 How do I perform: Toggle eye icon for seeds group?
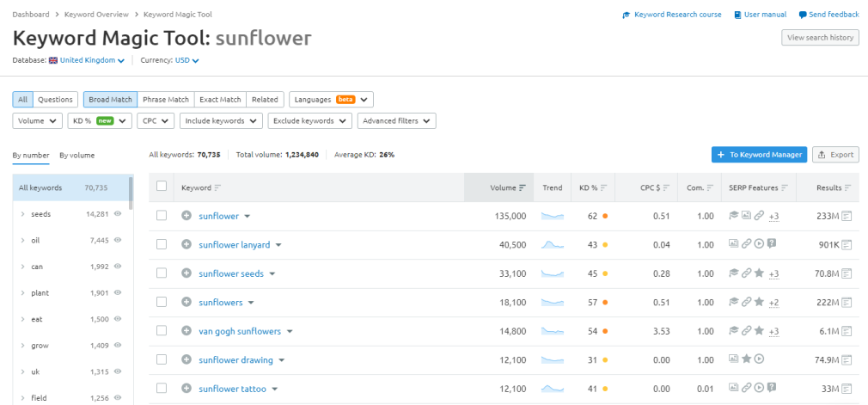click(x=118, y=214)
